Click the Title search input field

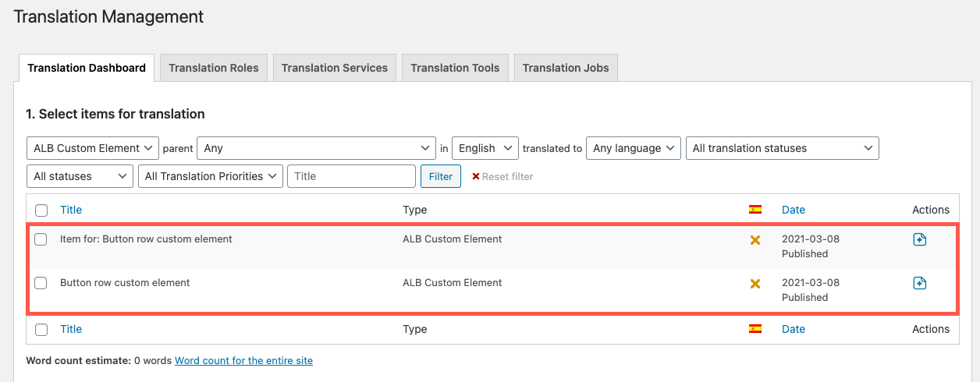point(351,176)
